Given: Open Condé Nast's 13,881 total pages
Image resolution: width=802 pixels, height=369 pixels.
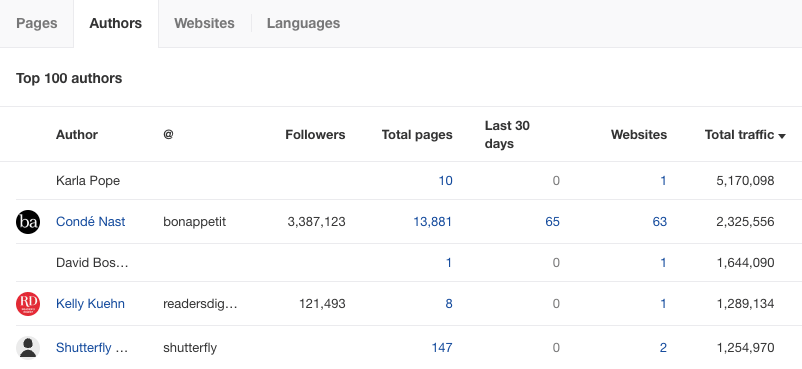Looking at the screenshot, I should pos(433,222).
